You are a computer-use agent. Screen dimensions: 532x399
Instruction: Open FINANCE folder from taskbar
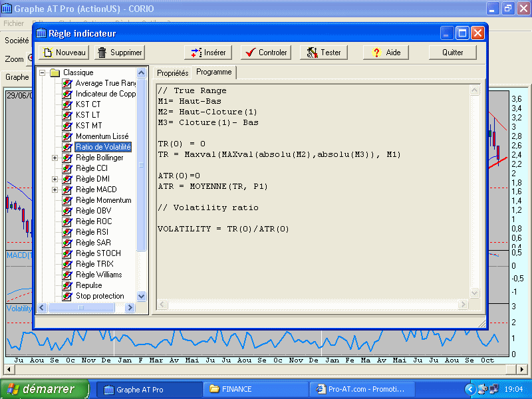click(255, 390)
